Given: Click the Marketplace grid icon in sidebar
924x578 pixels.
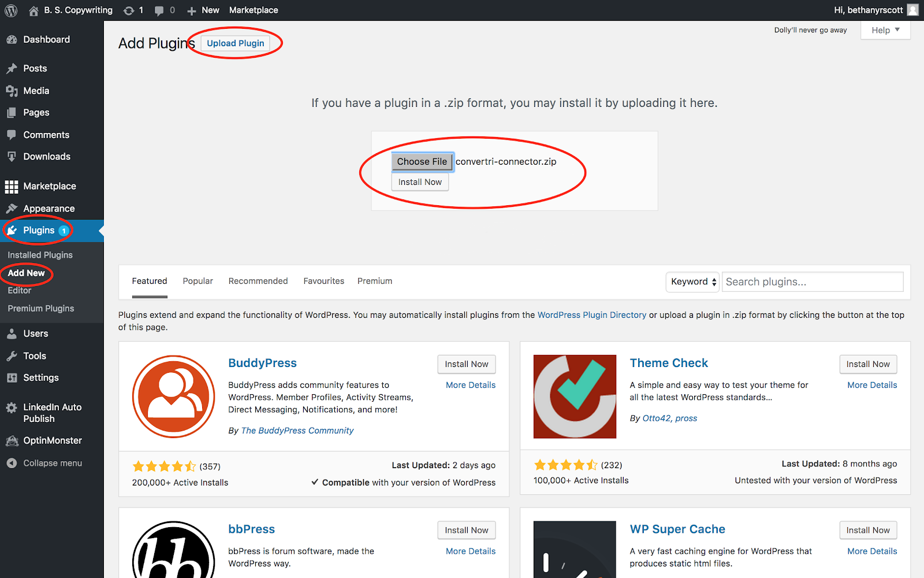Looking at the screenshot, I should tap(12, 186).
